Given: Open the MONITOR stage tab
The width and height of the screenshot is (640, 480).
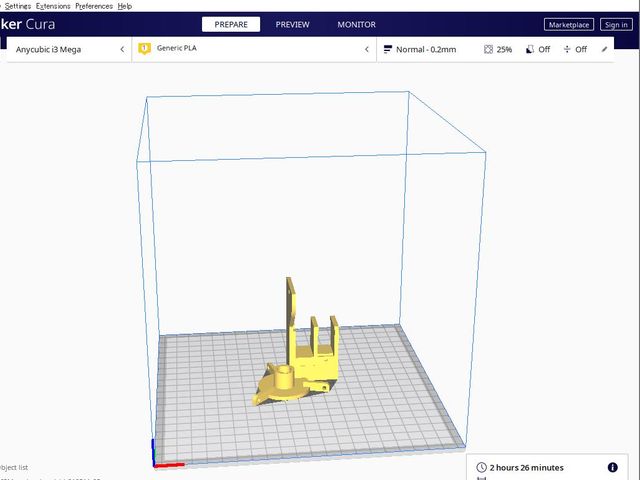Looking at the screenshot, I should point(357,24).
